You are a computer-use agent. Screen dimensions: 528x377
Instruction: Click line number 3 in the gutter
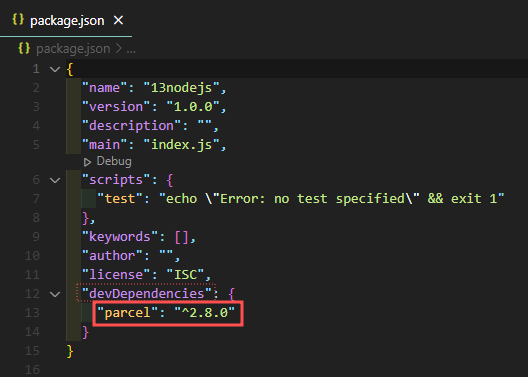click(x=36, y=107)
